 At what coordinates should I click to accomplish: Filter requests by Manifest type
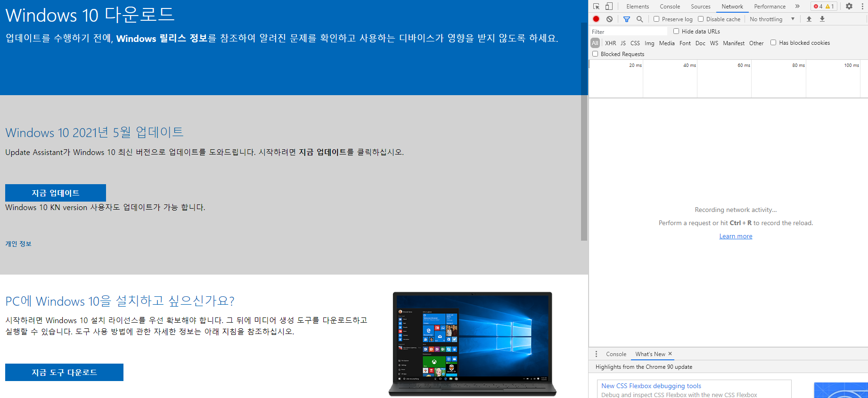[x=734, y=43]
